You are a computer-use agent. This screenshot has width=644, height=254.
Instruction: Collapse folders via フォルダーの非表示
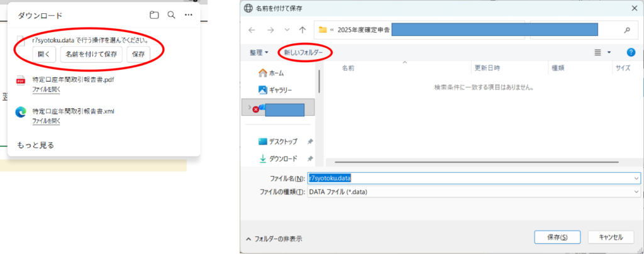pos(274,238)
